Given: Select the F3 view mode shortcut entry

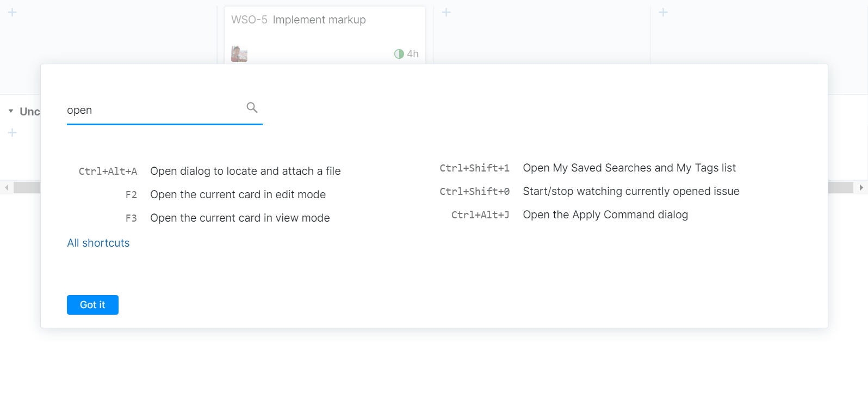Looking at the screenshot, I should (x=240, y=218).
